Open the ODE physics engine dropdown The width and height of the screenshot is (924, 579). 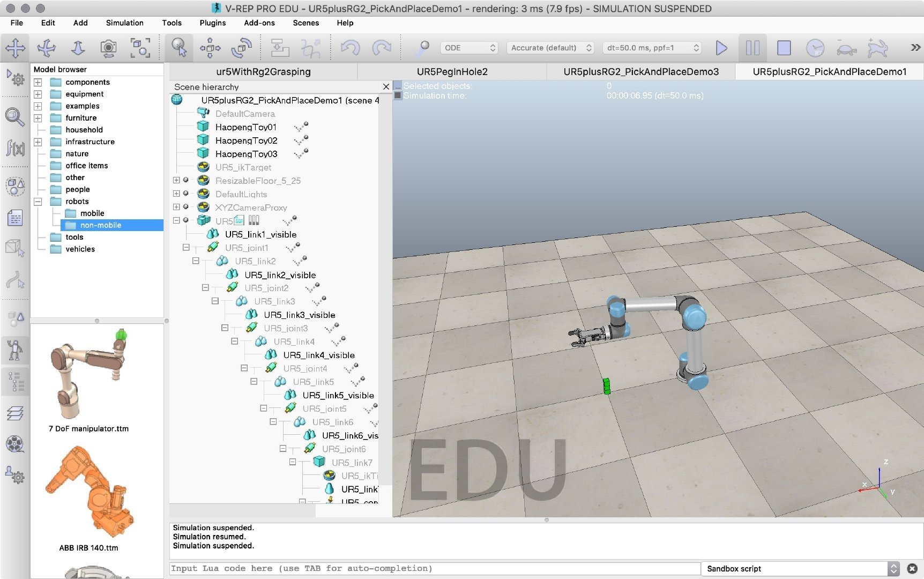click(470, 48)
